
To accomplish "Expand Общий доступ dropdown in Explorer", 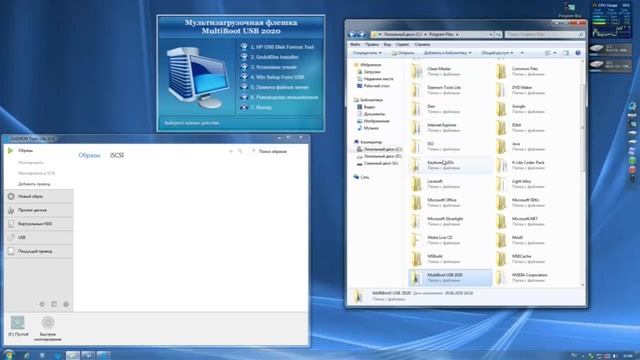I will pyautogui.click(x=497, y=53).
